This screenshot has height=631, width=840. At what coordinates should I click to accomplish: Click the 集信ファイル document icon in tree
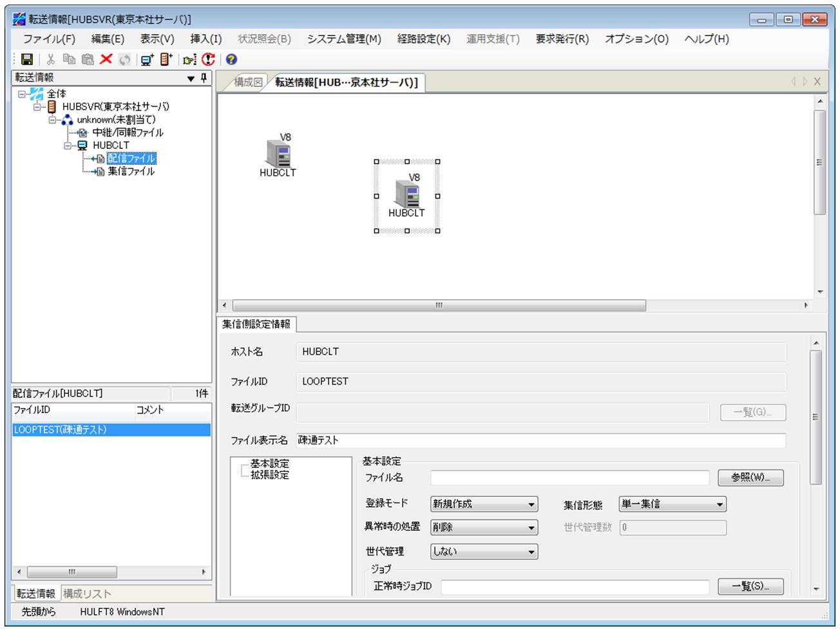click(x=98, y=171)
